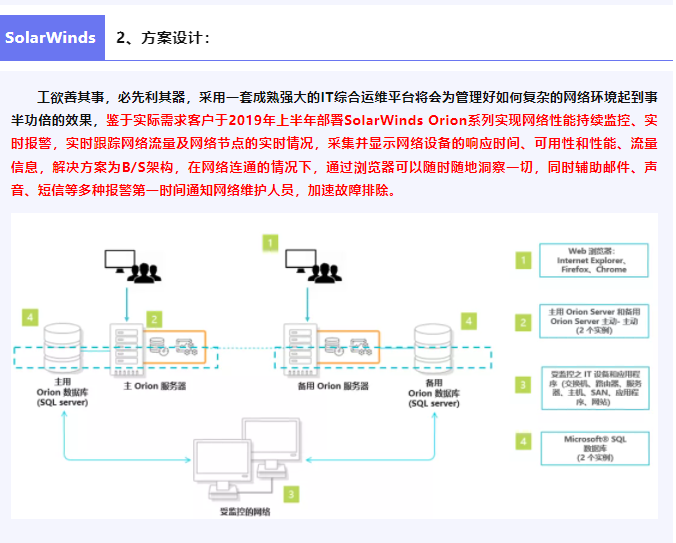Click the SolarWinds header tab
Screen dimensions: 676x543
[x=52, y=37]
